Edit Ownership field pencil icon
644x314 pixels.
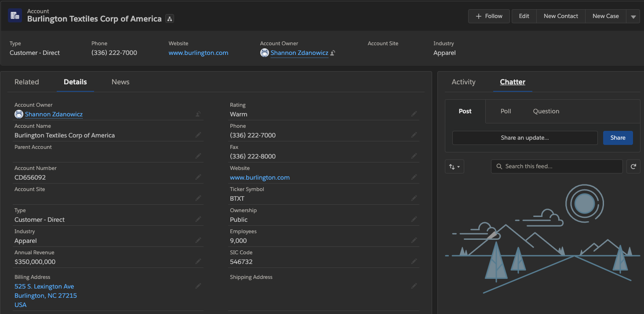pos(414,219)
